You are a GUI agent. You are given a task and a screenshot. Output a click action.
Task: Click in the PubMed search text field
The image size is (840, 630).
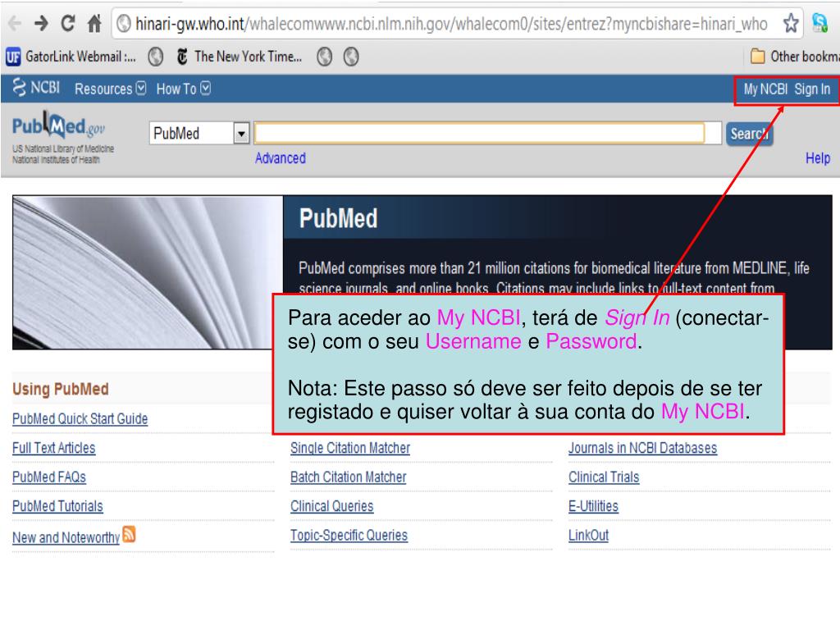point(479,134)
